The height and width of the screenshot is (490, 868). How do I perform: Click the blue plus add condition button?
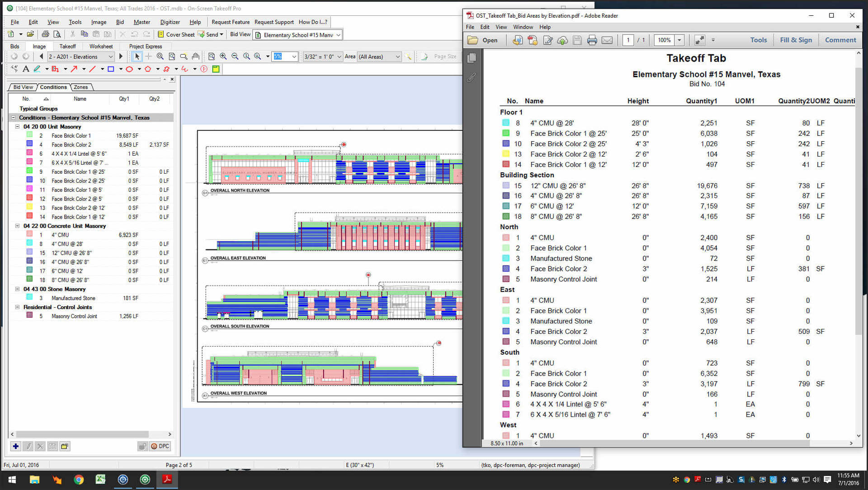[x=16, y=447]
